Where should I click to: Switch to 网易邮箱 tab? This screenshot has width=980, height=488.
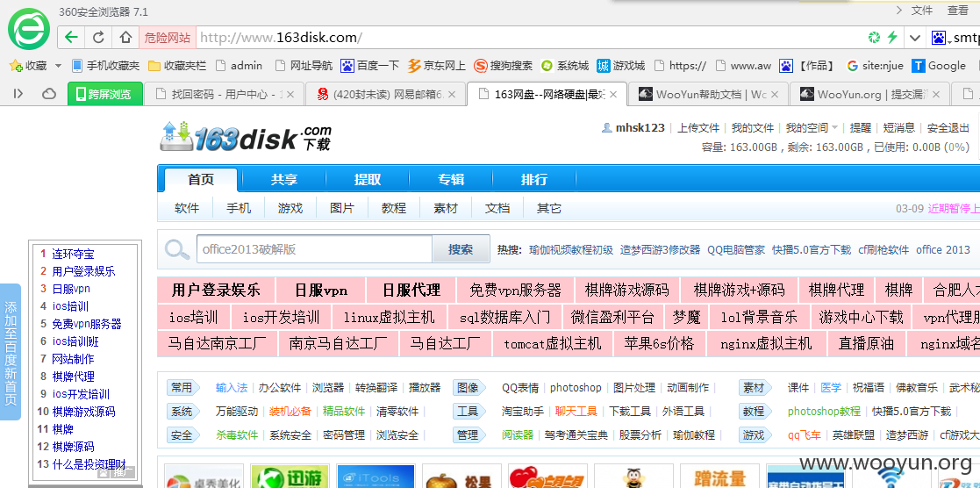point(385,94)
